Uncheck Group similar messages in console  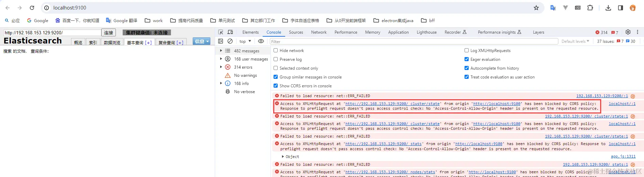click(276, 77)
